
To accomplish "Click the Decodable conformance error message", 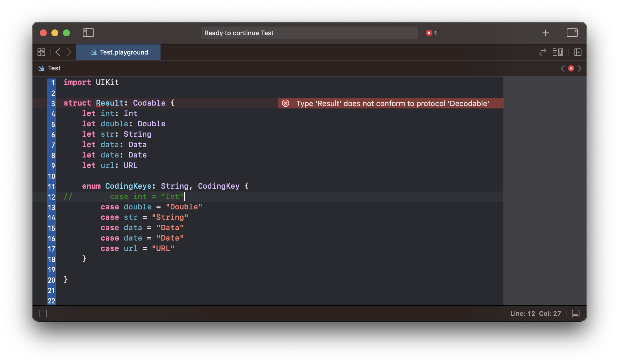I will pyautogui.click(x=392, y=103).
